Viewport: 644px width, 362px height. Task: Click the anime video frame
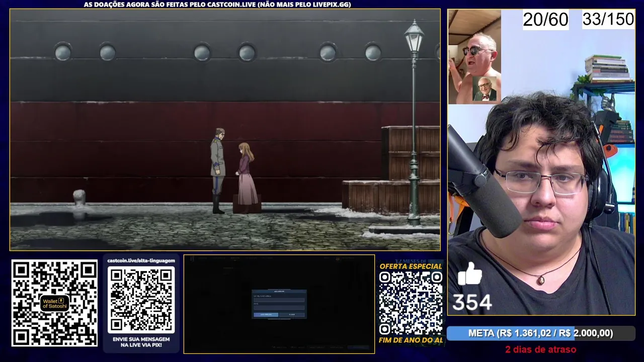225,130
